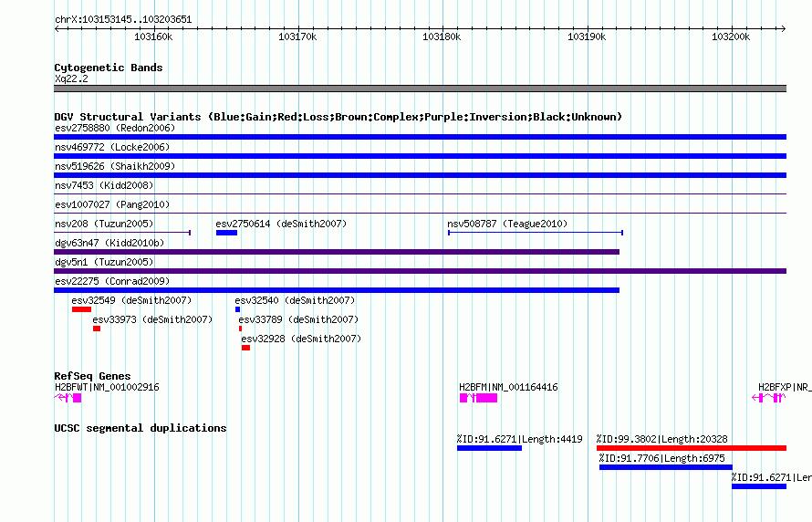Click the Cytogenetic Bands track title

tap(109, 68)
